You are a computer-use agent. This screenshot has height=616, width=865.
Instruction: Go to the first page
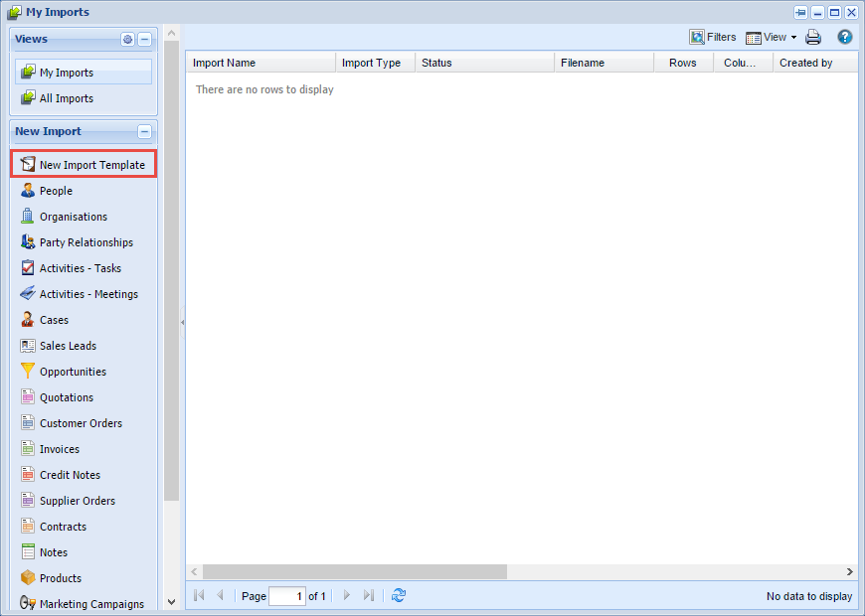point(199,595)
